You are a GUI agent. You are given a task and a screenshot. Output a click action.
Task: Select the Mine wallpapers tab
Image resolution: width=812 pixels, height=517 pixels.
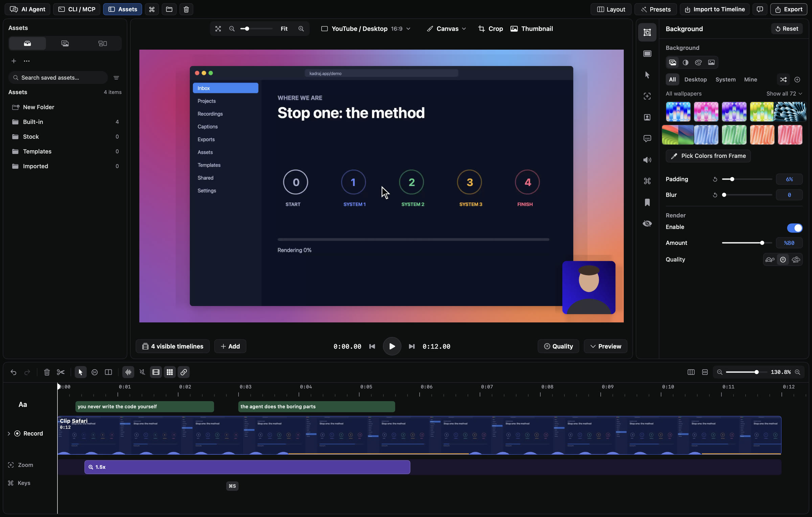[750, 80]
